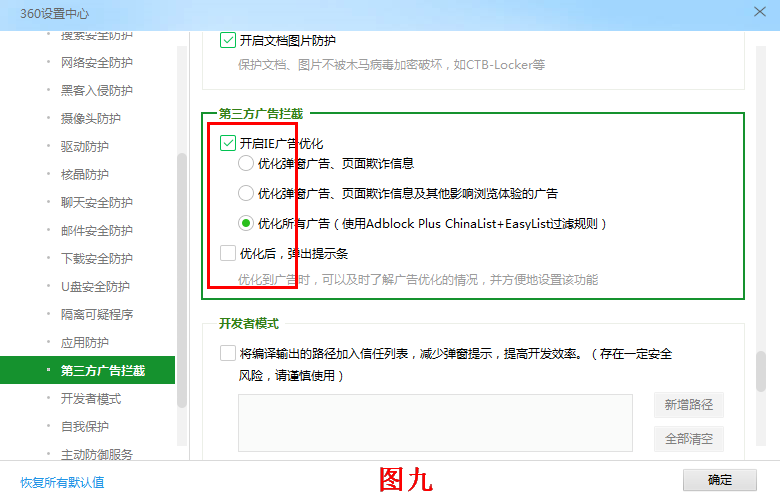Image resolution: width=780 pixels, height=500 pixels.
Task: Open 黑客入侵防护 in sidebar
Action: [97, 91]
